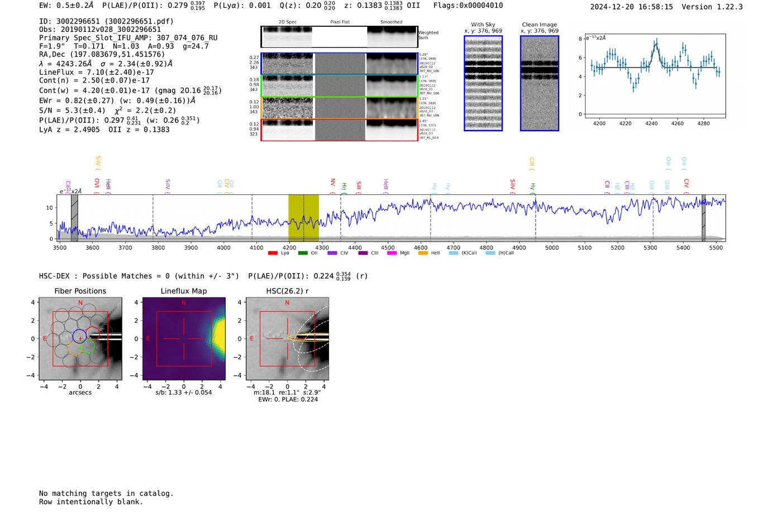Click the EWr = 0.82(±0.27) line

click(x=117, y=101)
